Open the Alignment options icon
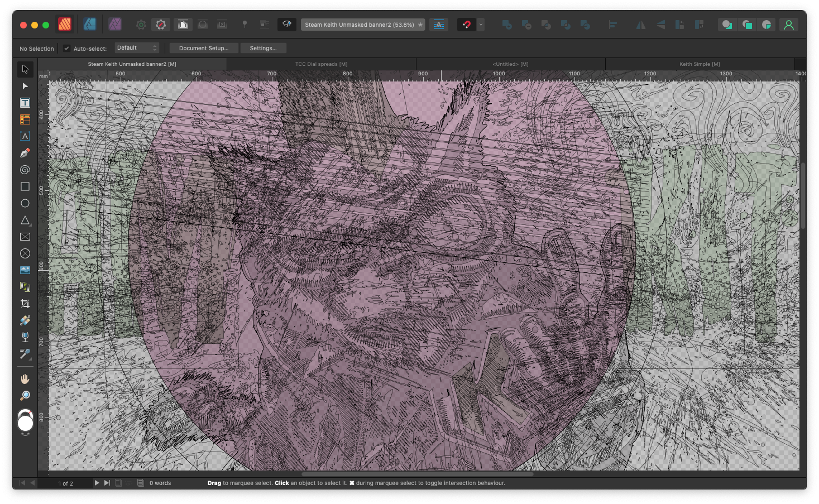819x504 pixels. click(613, 25)
